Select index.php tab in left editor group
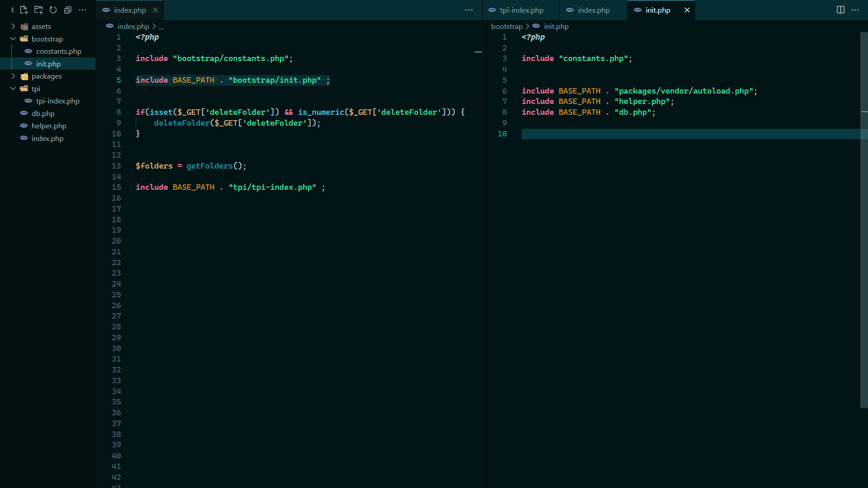The image size is (868, 488). tap(130, 10)
